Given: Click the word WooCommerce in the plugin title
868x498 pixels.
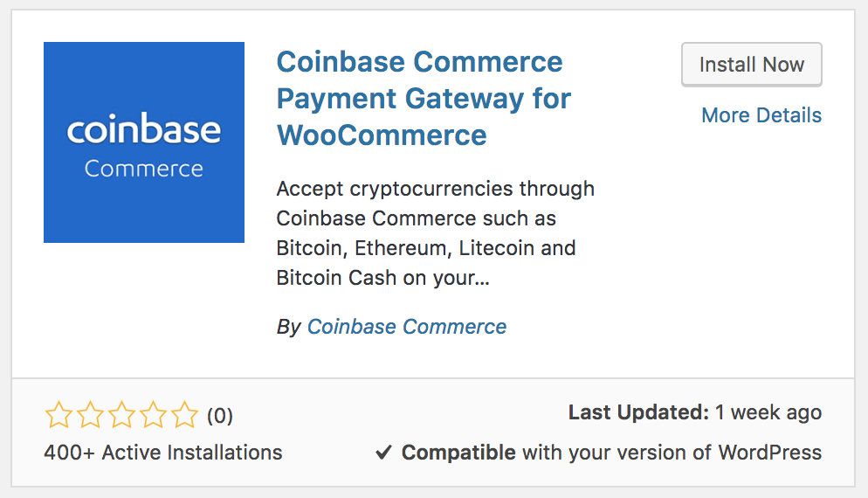Looking at the screenshot, I should (382, 135).
